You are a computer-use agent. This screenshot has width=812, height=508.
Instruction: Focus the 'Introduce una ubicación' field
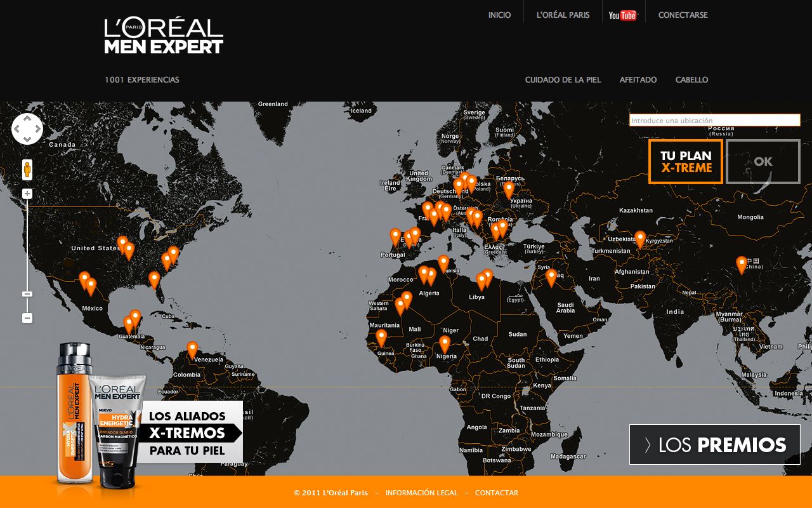pyautogui.click(x=715, y=120)
